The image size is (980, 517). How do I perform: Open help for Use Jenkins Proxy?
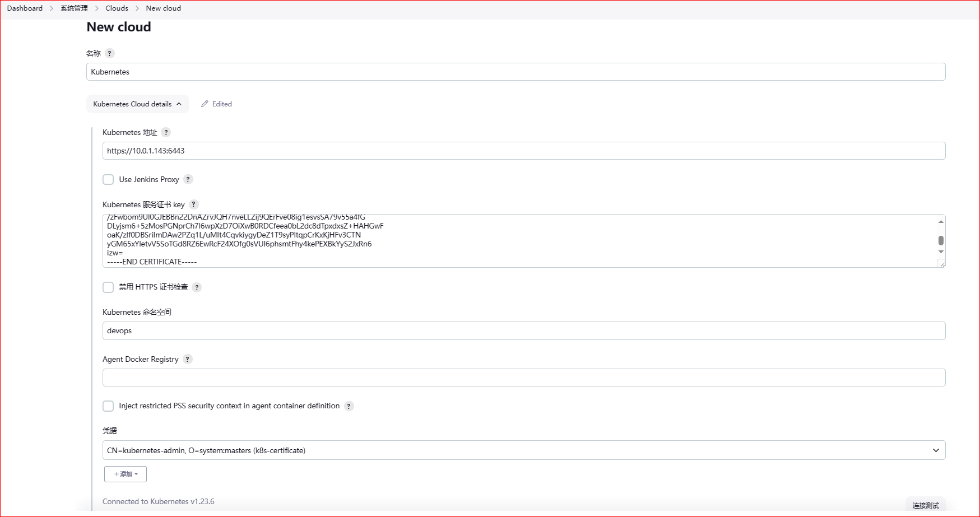(188, 179)
